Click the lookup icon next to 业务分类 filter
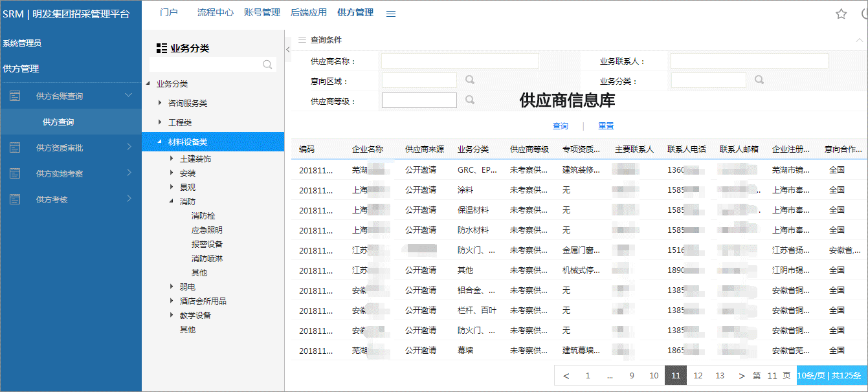This screenshot has height=392, width=868. (759, 80)
